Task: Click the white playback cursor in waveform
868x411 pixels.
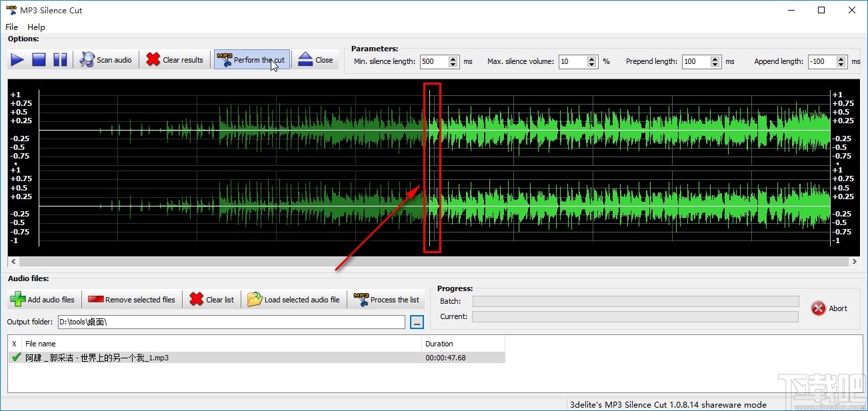Action: click(430, 167)
